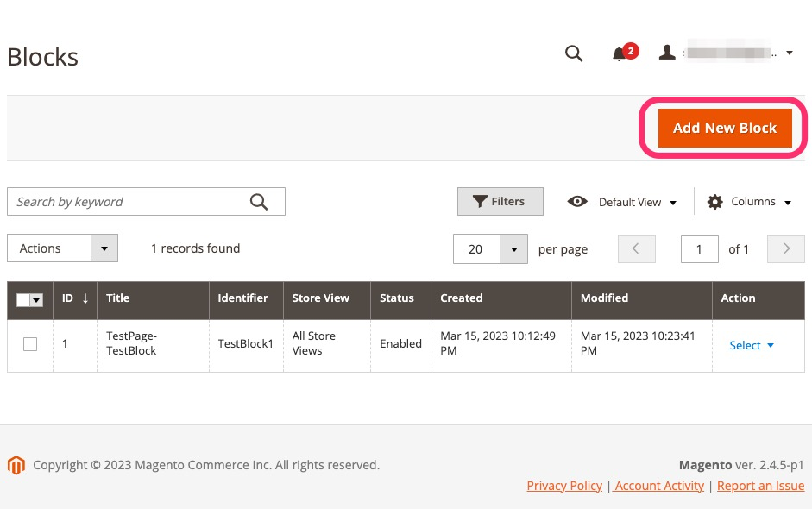The image size is (812, 509).
Task: Click the Magento logo in the footer
Action: (16, 465)
